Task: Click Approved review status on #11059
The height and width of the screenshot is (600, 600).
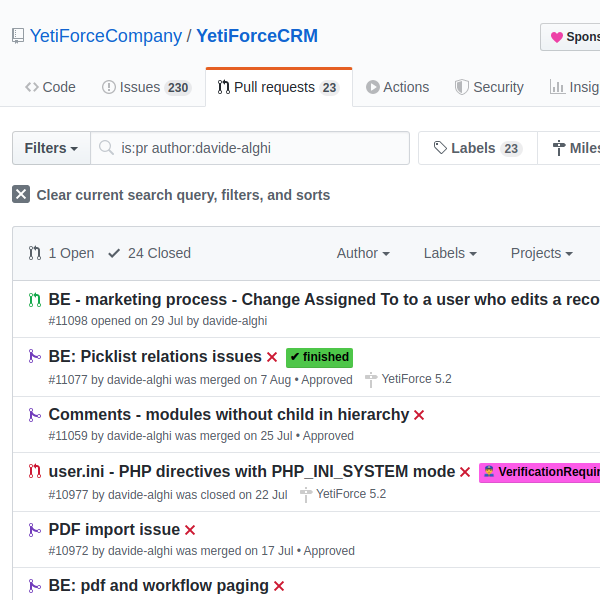Action: coord(328,436)
